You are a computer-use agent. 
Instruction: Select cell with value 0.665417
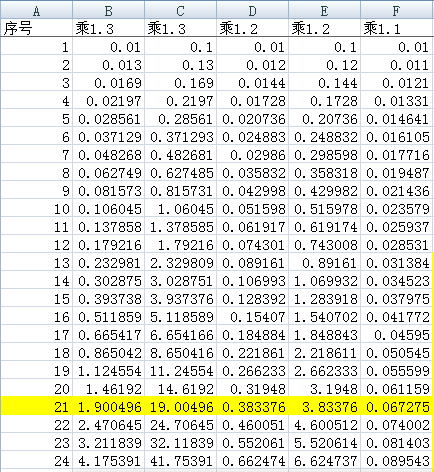[108, 335]
